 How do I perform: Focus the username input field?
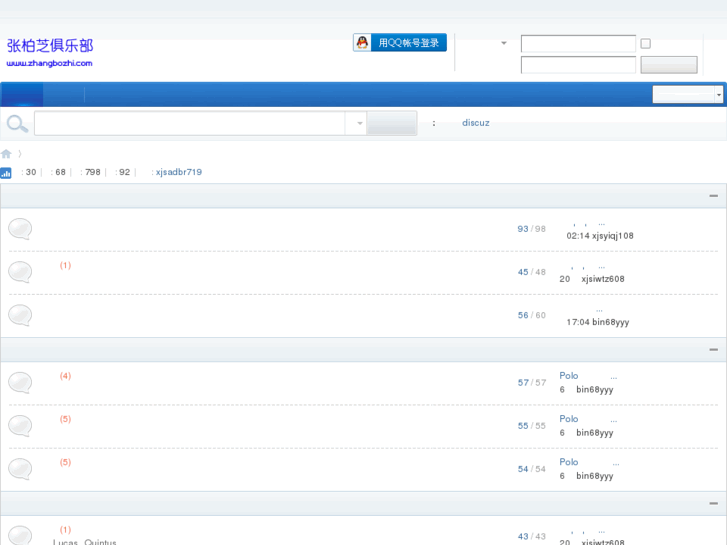tap(578, 44)
